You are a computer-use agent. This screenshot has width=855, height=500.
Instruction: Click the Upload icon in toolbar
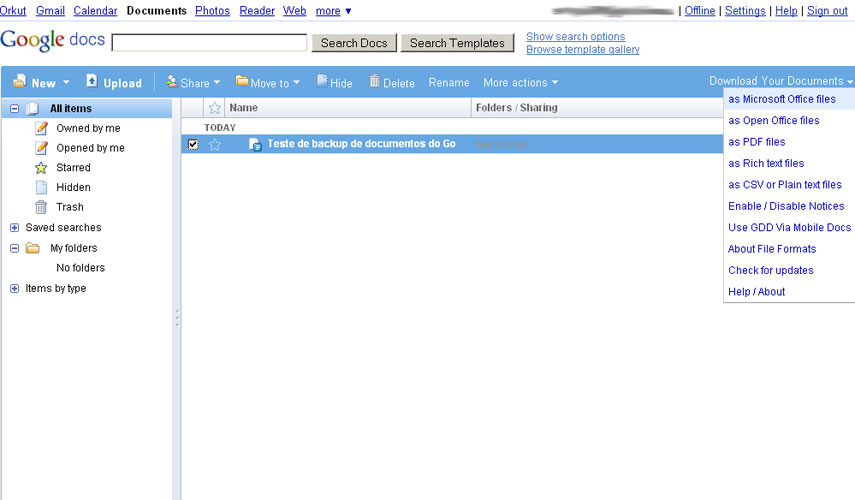point(92,81)
